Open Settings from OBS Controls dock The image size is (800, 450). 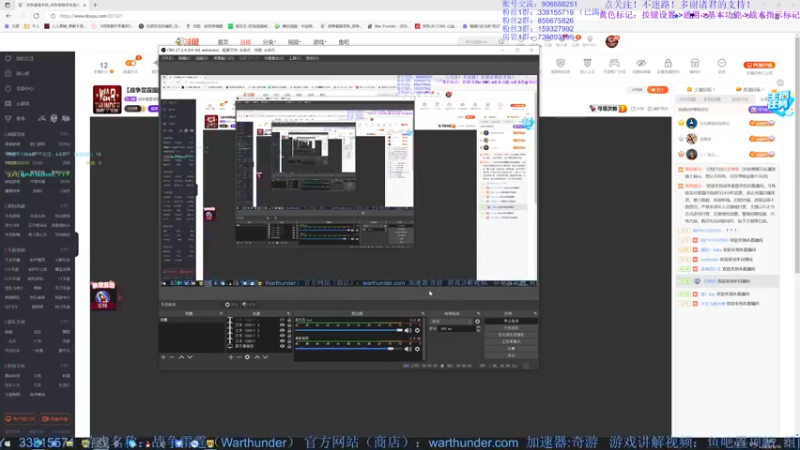(x=511, y=348)
